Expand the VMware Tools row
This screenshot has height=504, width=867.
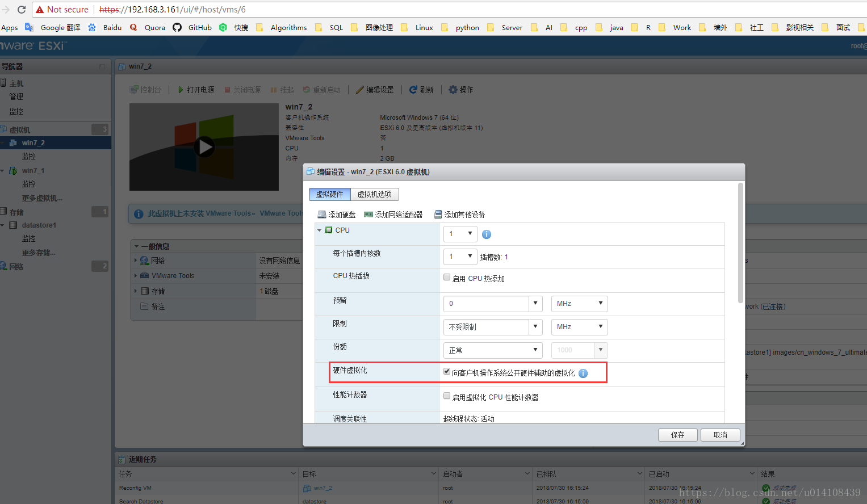pyautogui.click(x=136, y=276)
